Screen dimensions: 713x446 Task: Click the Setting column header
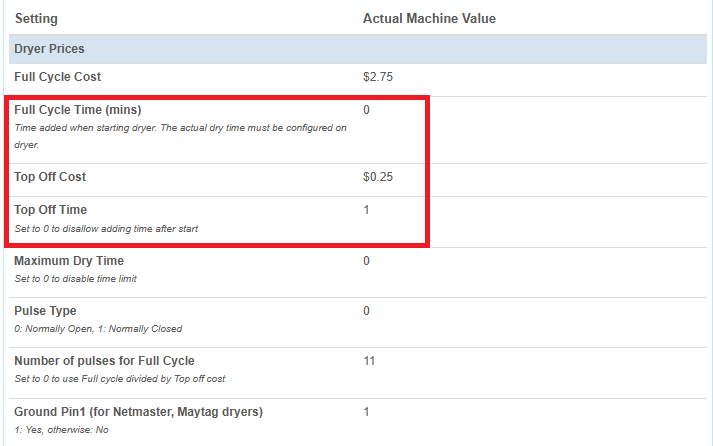coord(36,19)
